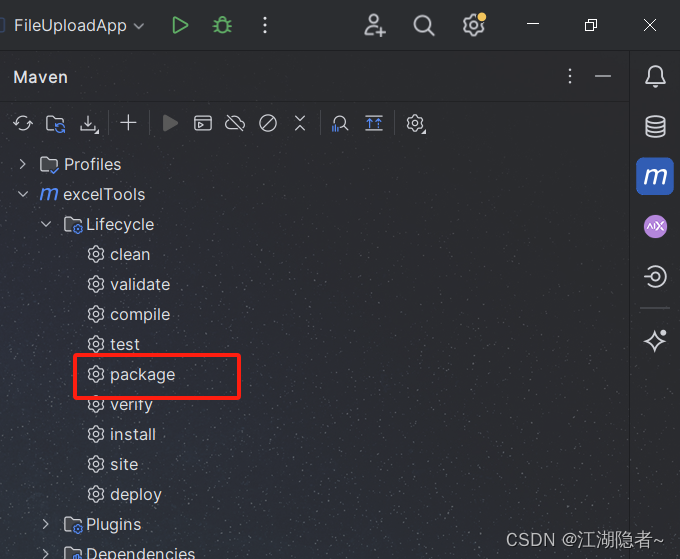Generate sources and update folders
Image resolution: width=680 pixels, height=559 pixels.
(56, 124)
